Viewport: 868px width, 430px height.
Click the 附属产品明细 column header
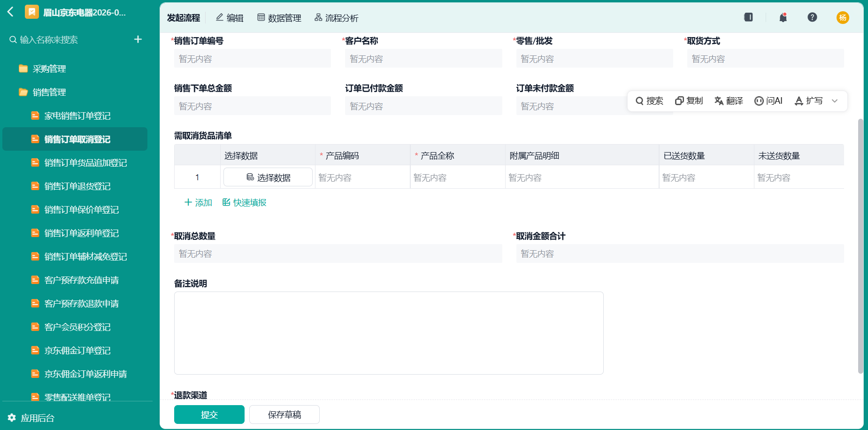tap(582, 155)
